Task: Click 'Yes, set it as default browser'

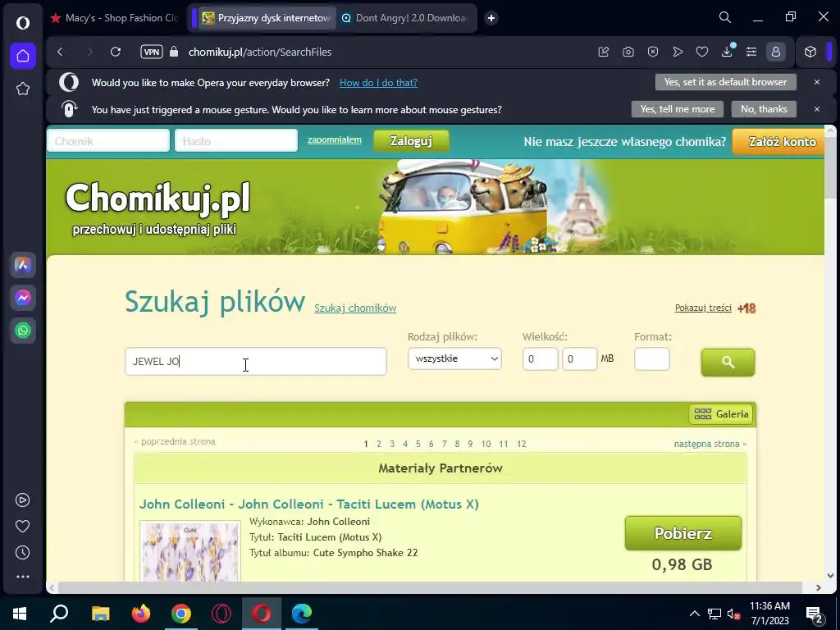Action: click(x=725, y=82)
